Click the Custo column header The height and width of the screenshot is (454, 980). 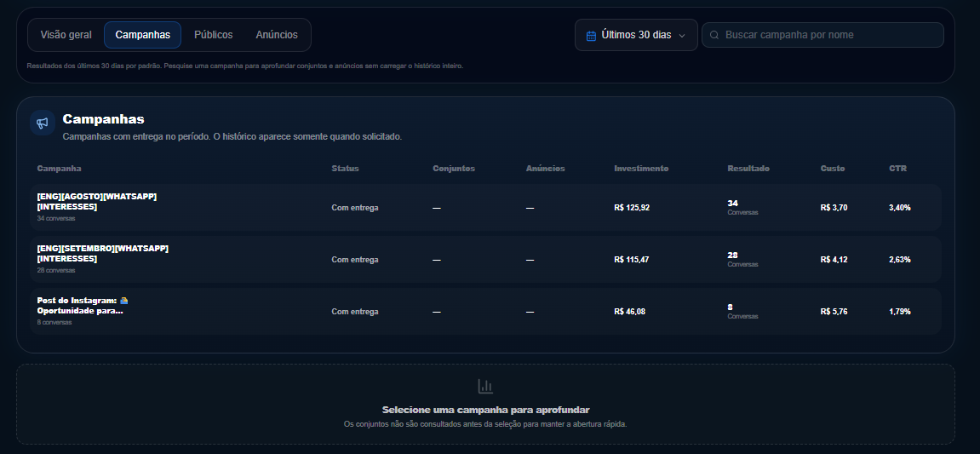pos(833,169)
